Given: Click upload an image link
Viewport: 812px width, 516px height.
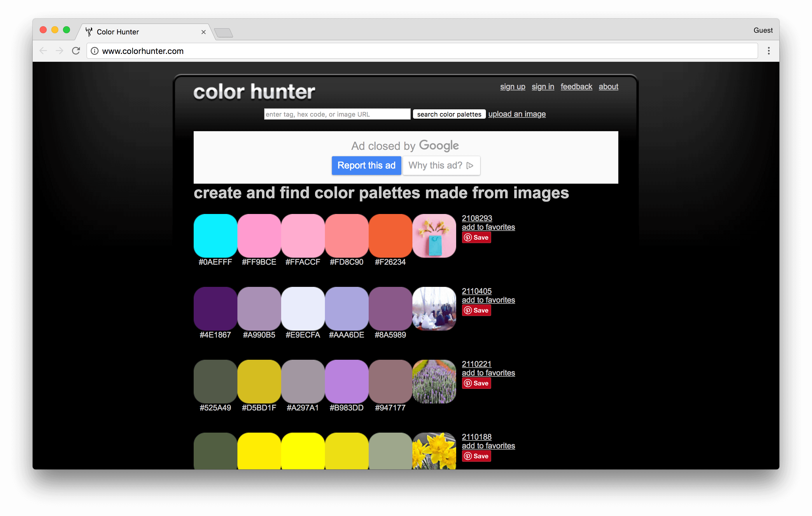Looking at the screenshot, I should [517, 114].
